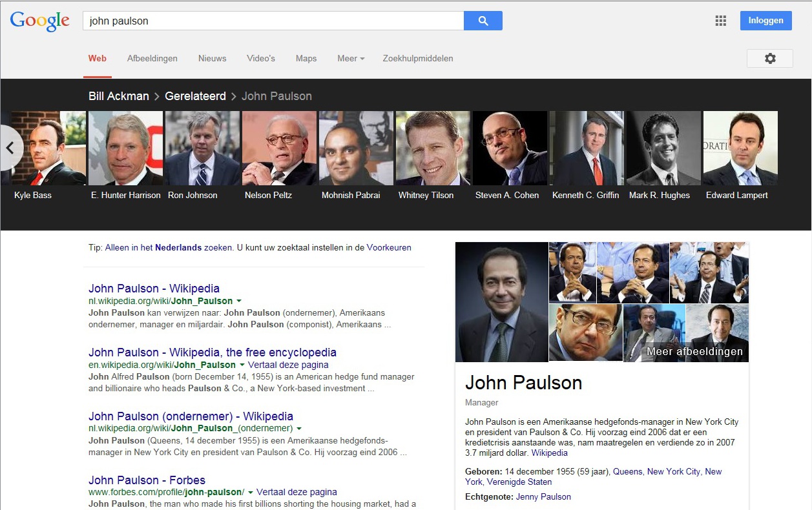
Task: Expand dropdown arrow next to nl.wikipedia.org/wiki/John_Paulson
Action: tap(239, 301)
